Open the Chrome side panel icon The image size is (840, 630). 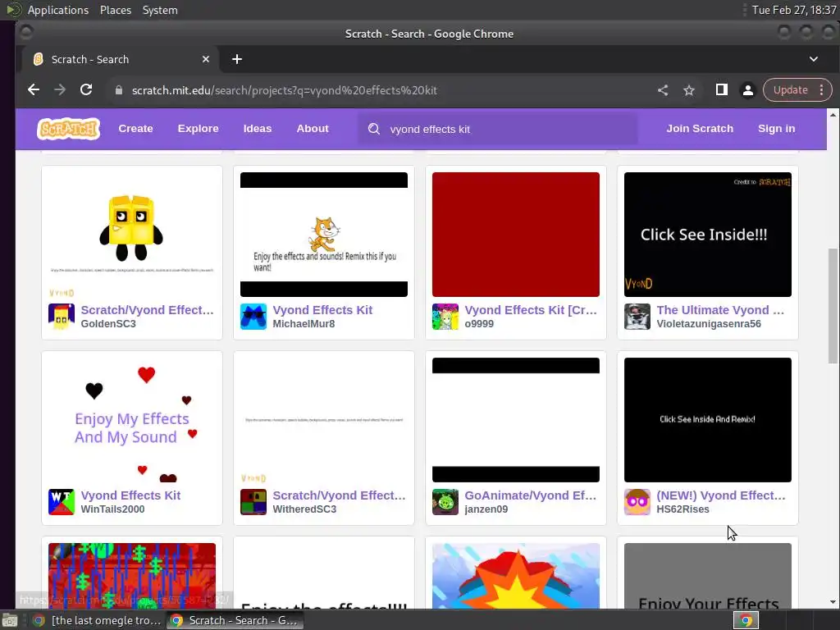722,90
